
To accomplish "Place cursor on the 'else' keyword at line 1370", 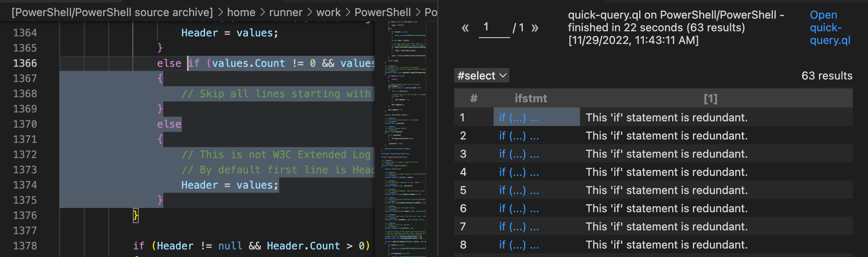I will [x=169, y=124].
